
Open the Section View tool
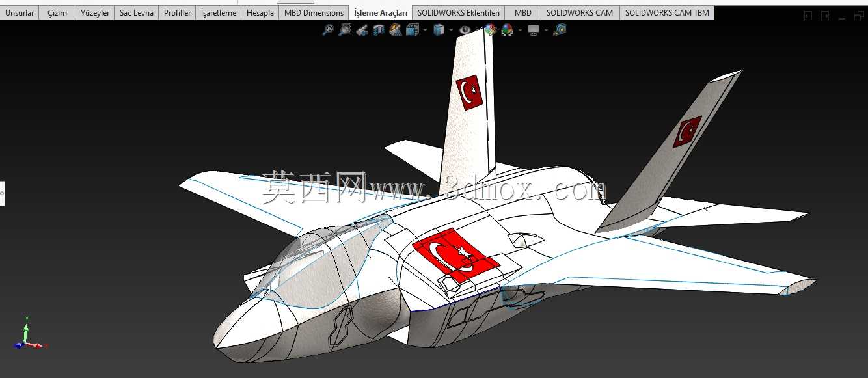pyautogui.click(x=379, y=30)
